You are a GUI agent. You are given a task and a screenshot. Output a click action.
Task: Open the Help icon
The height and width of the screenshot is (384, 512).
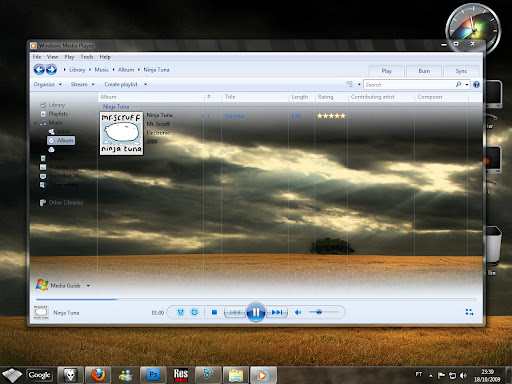click(x=476, y=84)
